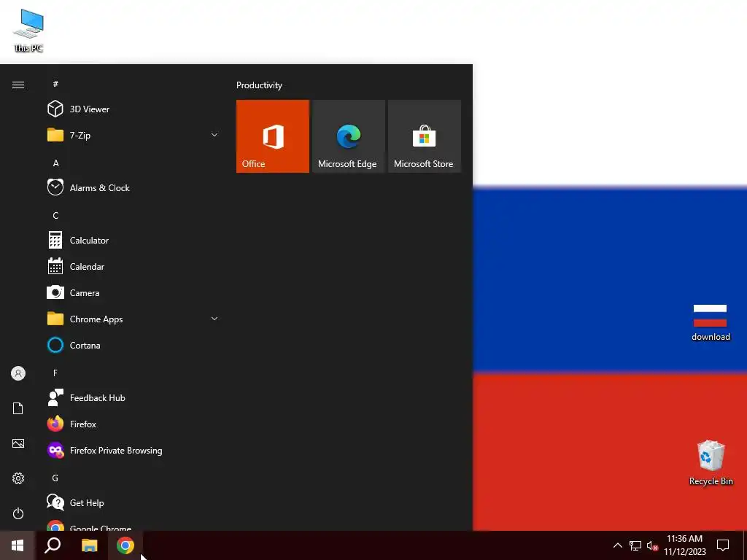Launch Alarms & Clock app
747x560 pixels.
click(133, 187)
